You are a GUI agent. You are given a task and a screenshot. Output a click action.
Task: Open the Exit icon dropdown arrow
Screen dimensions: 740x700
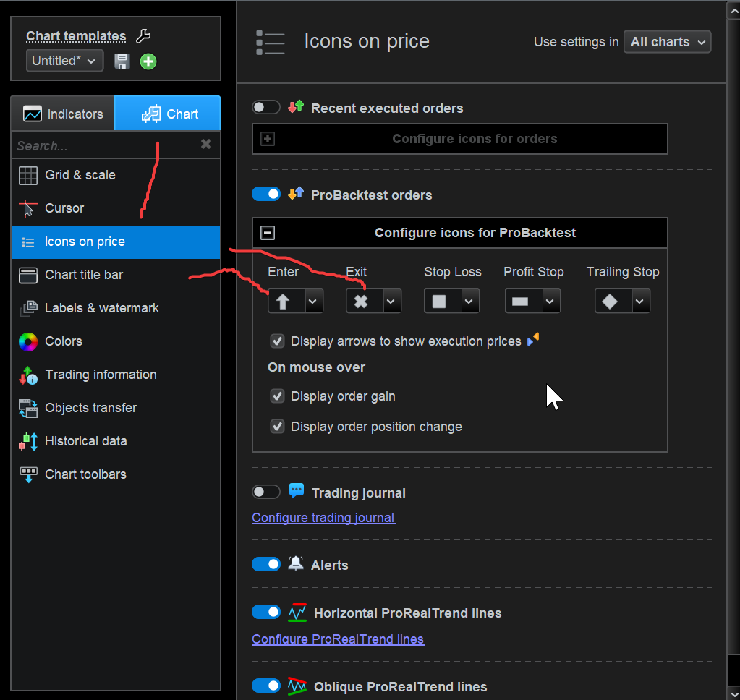click(x=391, y=302)
